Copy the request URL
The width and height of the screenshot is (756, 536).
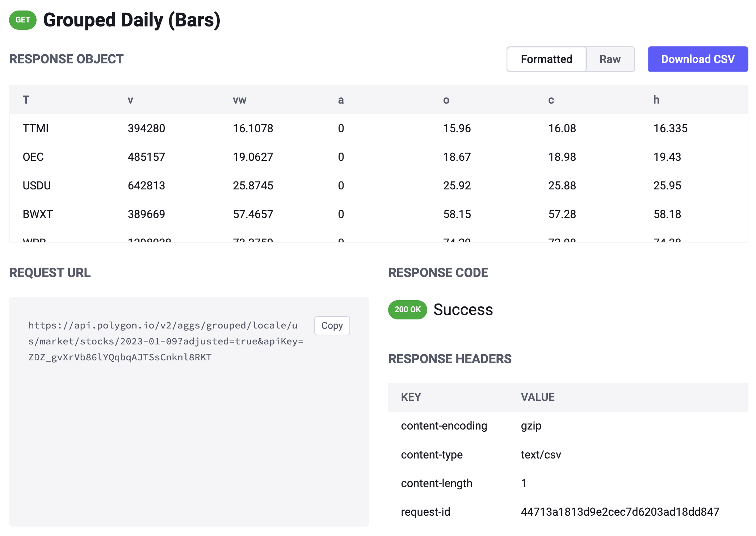[x=331, y=326]
